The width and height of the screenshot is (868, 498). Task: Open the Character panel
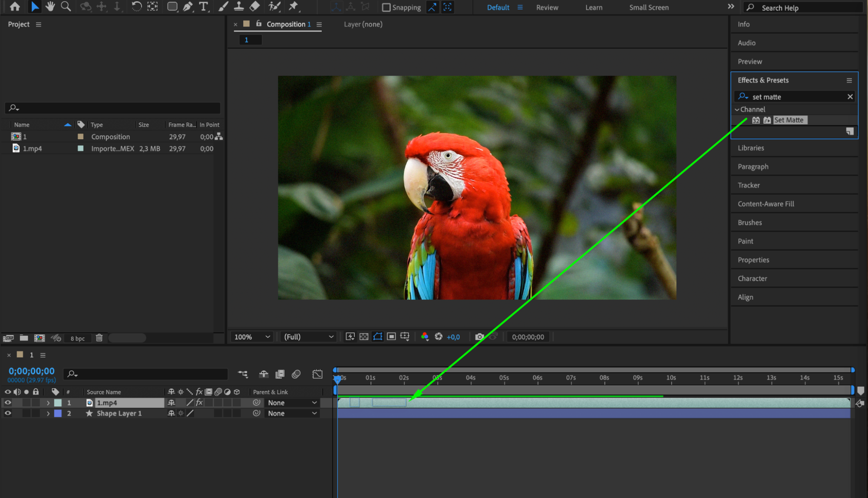tap(752, 278)
